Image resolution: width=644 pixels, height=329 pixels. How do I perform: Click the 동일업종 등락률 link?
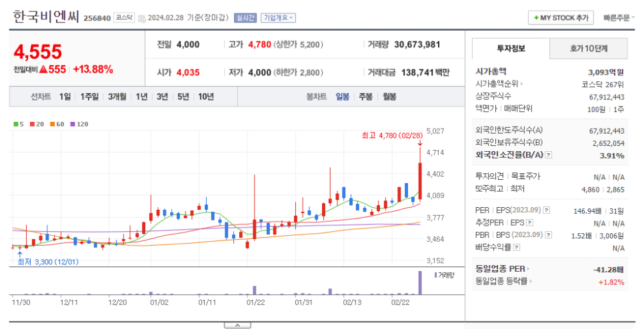(x=501, y=282)
